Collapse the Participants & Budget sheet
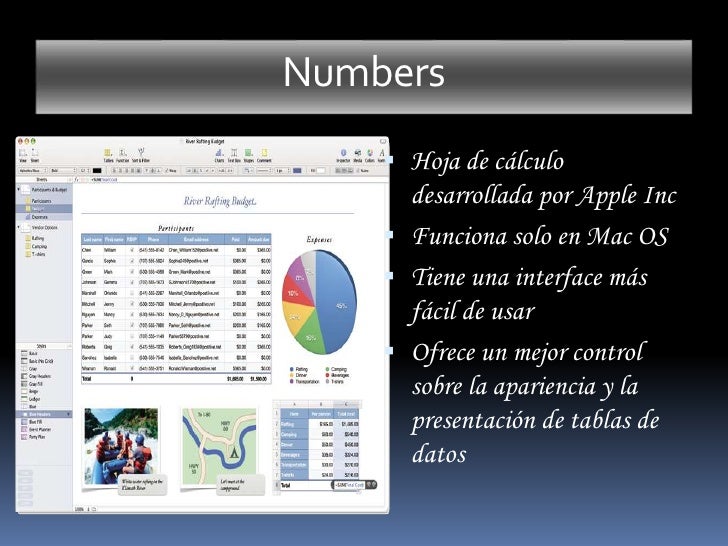The image size is (728, 546). pos(20,189)
